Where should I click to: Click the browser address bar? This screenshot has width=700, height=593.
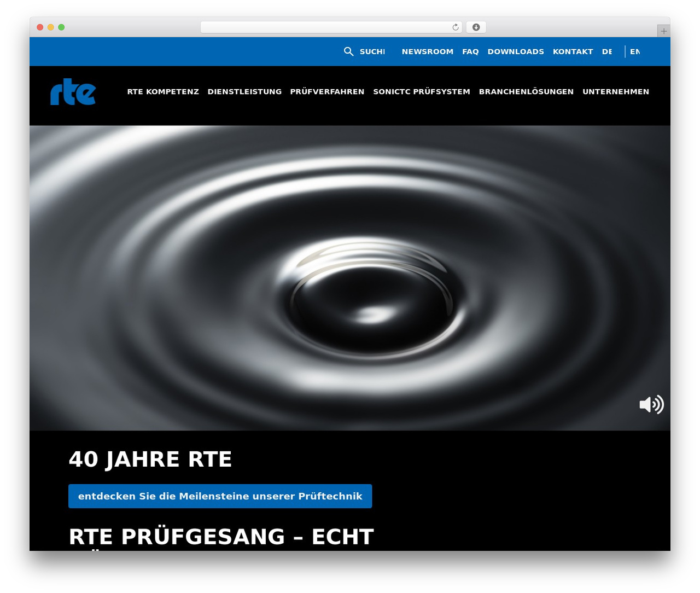point(331,27)
